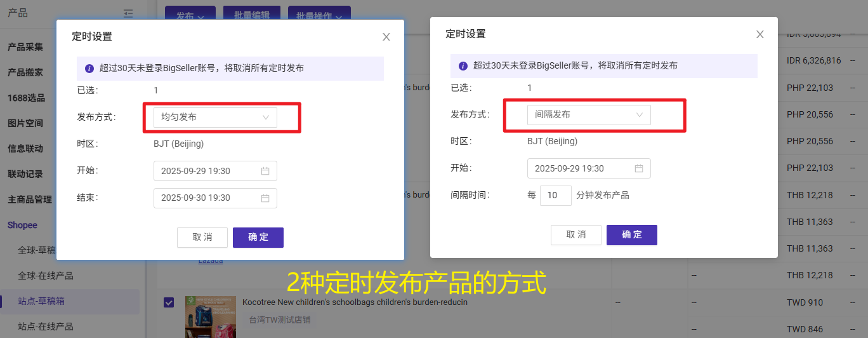Viewport: 868px width, 338px height.
Task: Close the 定时设置 dialog containing 间隔发布
Action: point(760,34)
